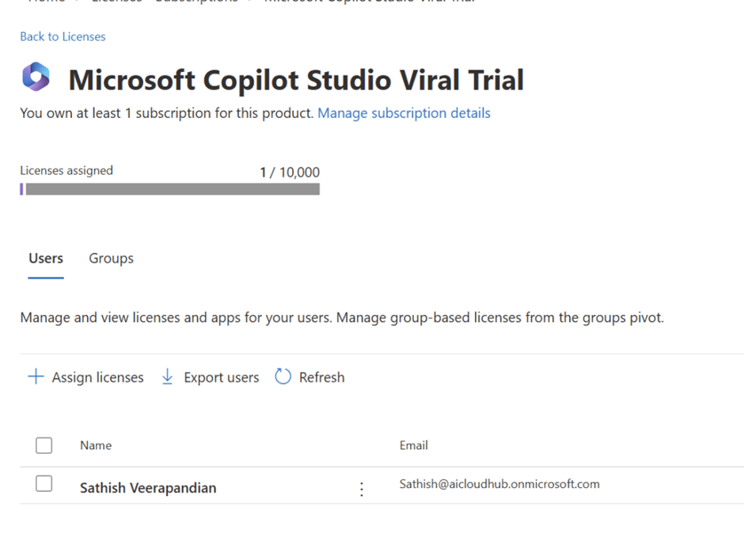This screenshot has width=744, height=560.
Task: Click the Email column header
Action: point(413,445)
